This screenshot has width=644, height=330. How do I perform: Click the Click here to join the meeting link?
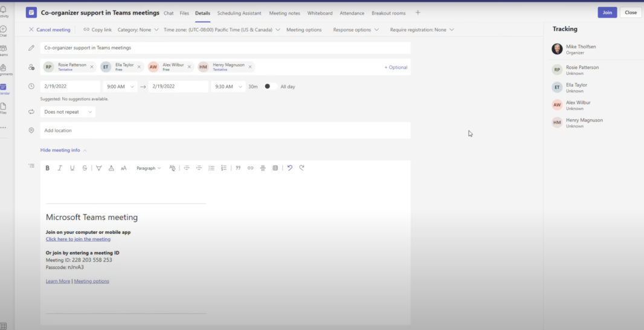pyautogui.click(x=78, y=239)
